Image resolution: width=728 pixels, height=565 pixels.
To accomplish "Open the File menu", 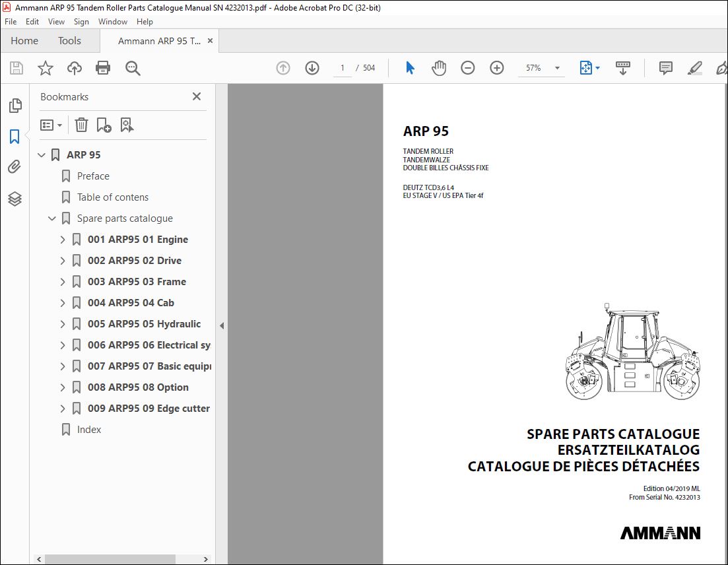I will click(x=10, y=22).
